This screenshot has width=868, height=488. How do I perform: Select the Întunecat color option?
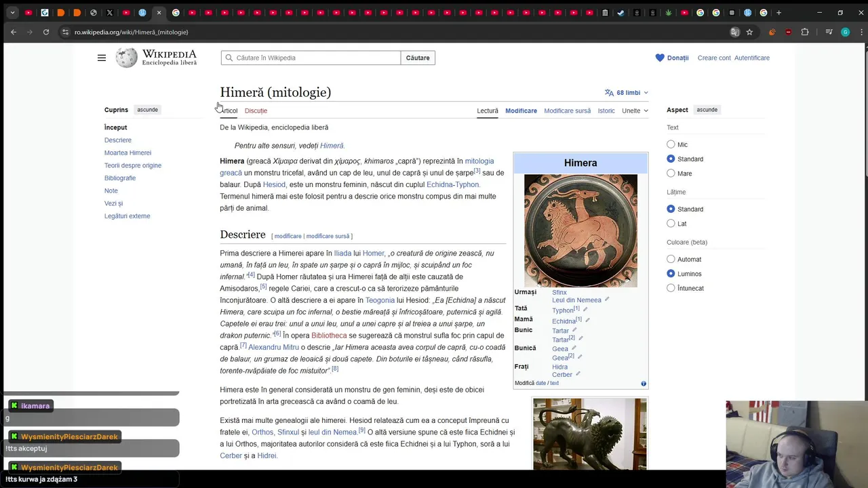coord(671,288)
